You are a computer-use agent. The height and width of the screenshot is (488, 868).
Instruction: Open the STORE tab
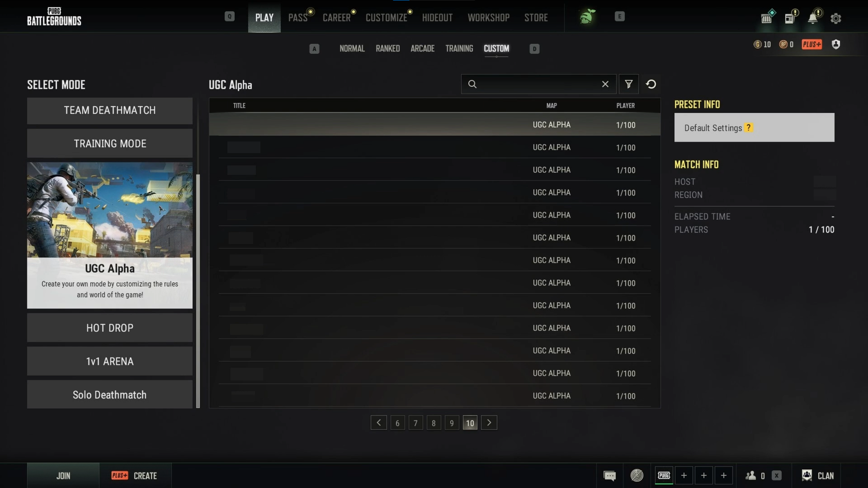(536, 17)
